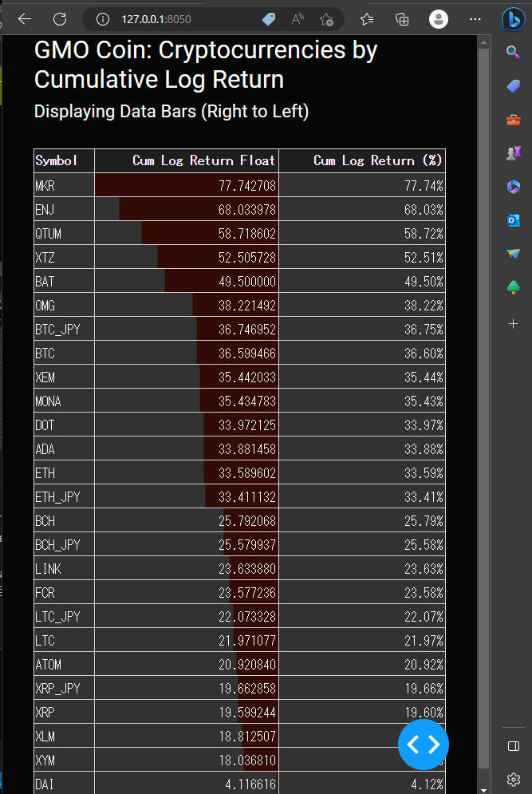Click the browser back arrow
The width and height of the screenshot is (532, 794).
tap(24, 19)
